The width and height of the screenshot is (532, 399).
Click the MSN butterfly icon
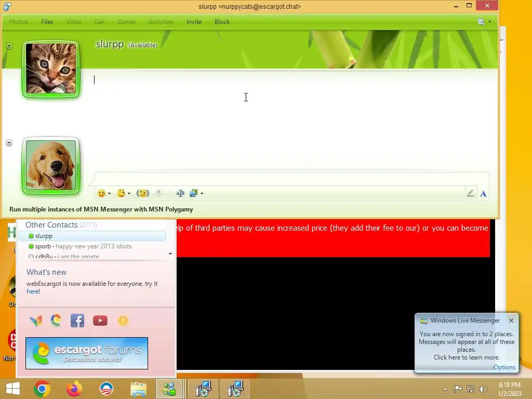tap(36, 321)
